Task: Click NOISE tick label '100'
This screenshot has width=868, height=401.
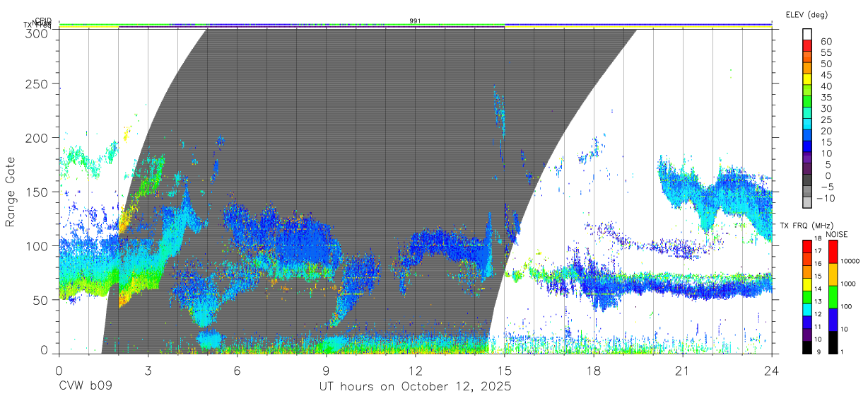Action: tap(847, 306)
